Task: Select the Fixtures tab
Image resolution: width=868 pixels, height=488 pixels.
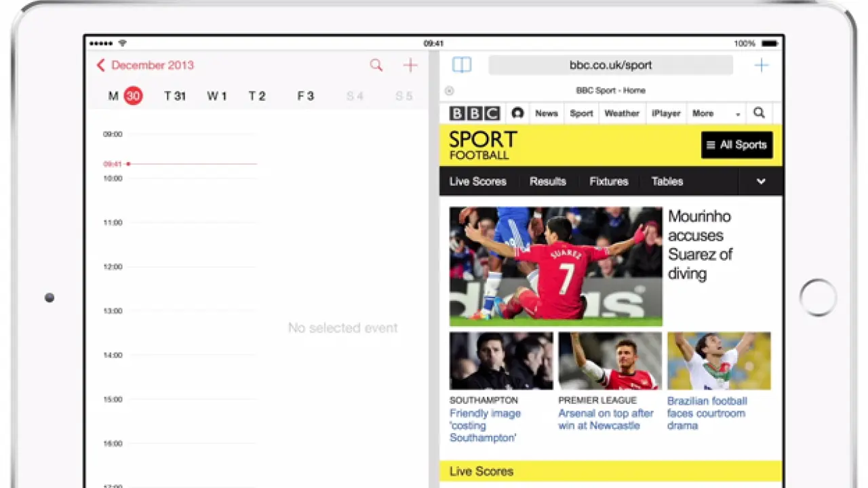Action: 608,182
